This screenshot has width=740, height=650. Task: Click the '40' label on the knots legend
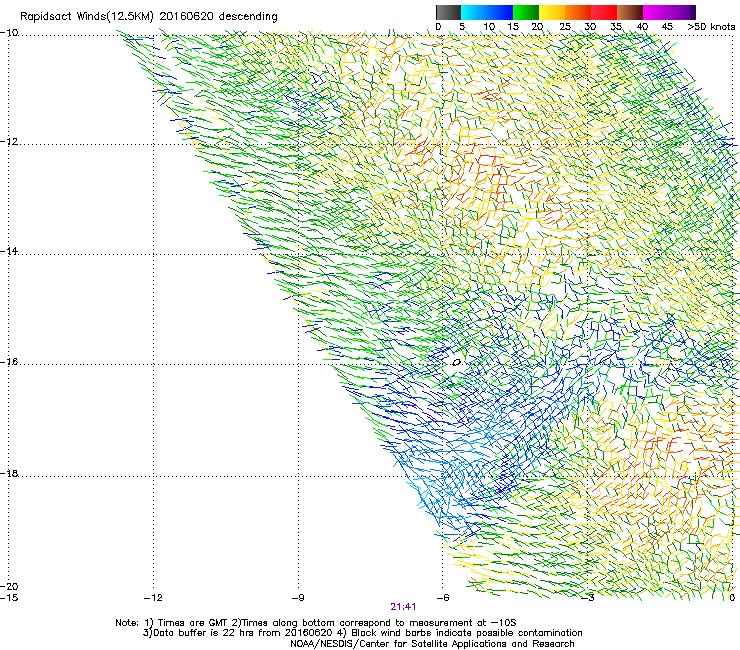[642, 27]
